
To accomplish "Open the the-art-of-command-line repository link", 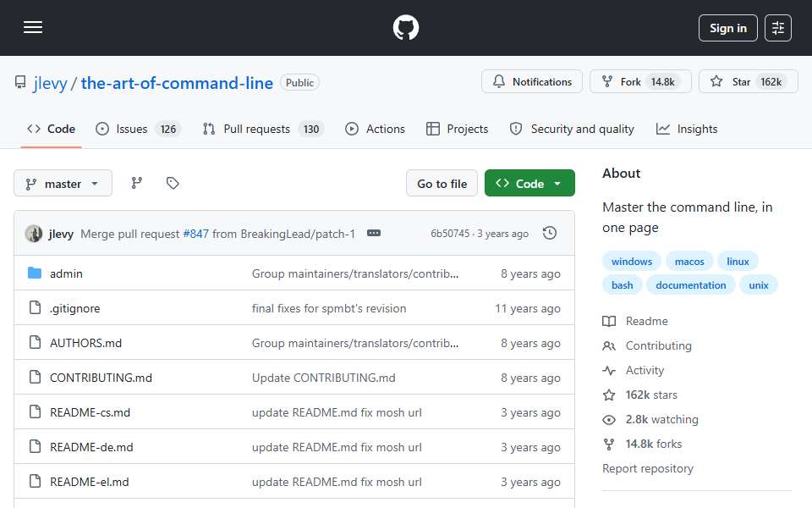I will pyautogui.click(x=177, y=83).
